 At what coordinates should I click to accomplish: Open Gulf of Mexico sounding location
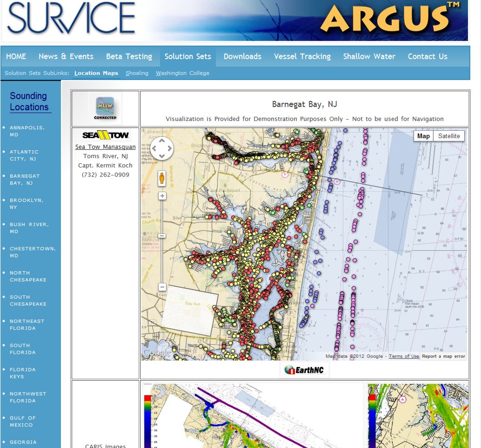(x=23, y=421)
